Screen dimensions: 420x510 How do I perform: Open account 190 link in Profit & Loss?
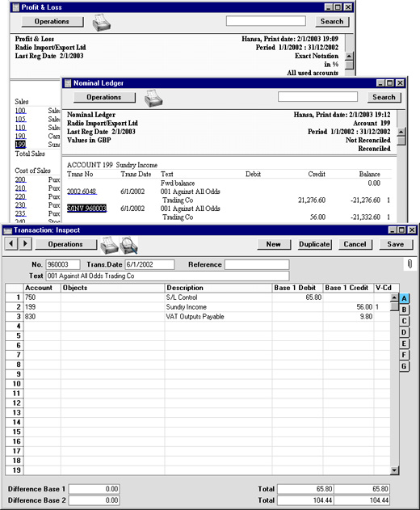pos(20,137)
